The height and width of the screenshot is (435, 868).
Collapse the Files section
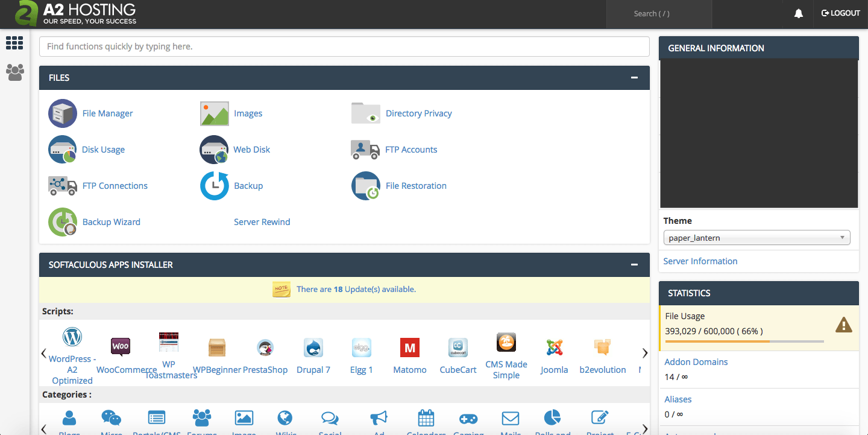(634, 78)
